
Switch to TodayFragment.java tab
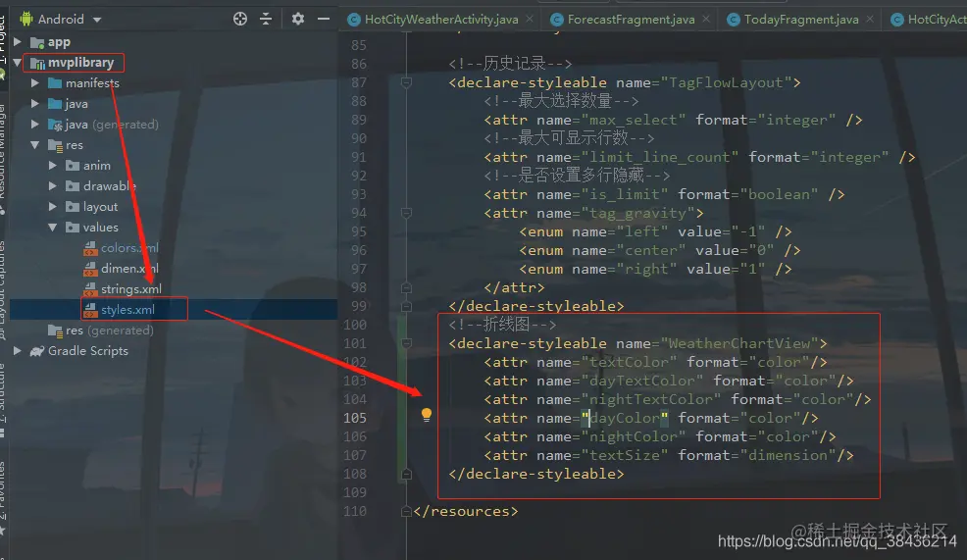(801, 19)
